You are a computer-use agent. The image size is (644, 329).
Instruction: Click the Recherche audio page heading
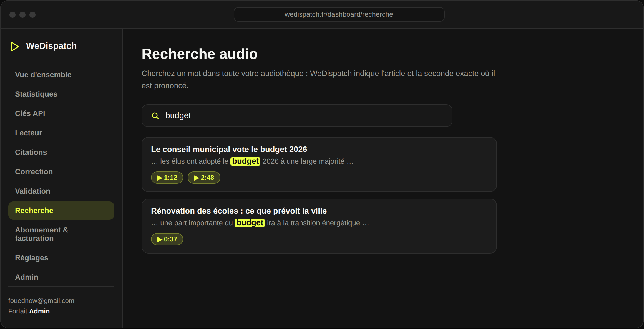pyautogui.click(x=200, y=54)
